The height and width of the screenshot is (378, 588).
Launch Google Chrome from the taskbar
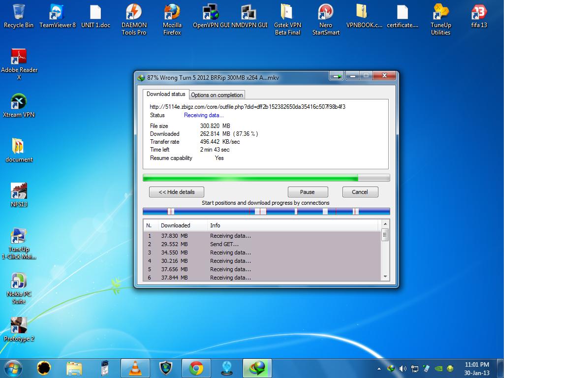coord(196,368)
